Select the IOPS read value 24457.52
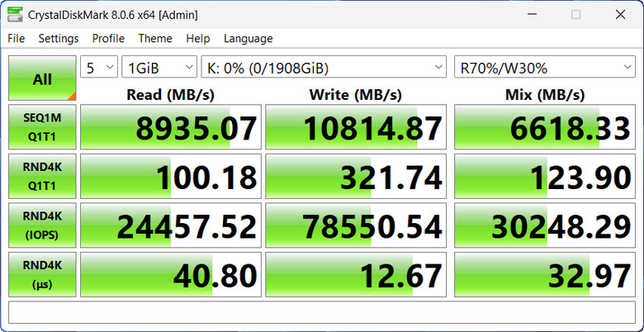Viewport: 644px width, 332px height. point(170,225)
